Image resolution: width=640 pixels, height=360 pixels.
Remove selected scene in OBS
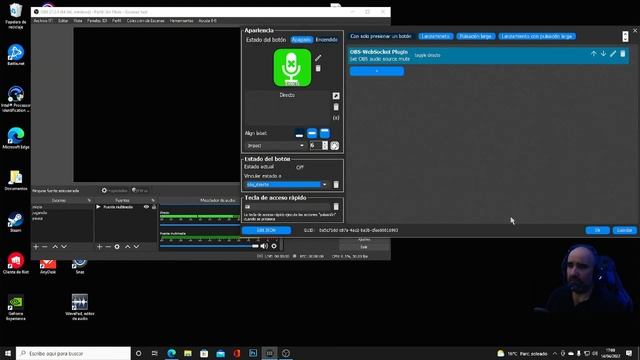[x=45, y=247]
